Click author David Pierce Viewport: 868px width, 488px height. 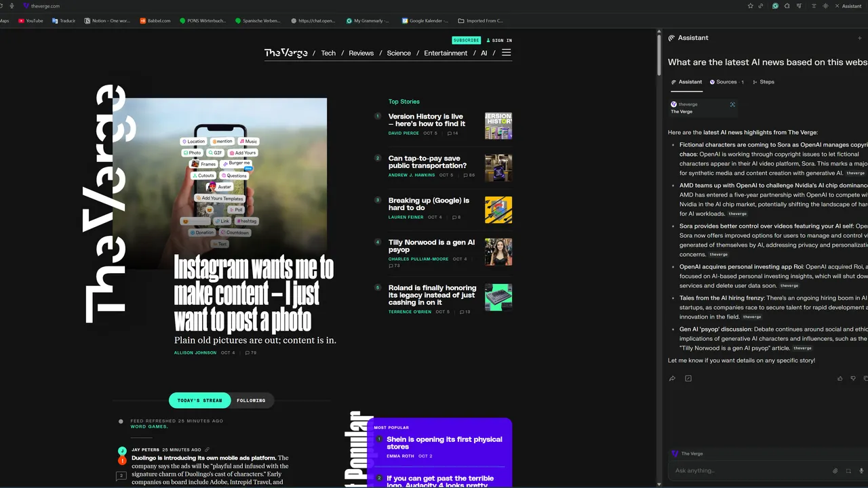[x=403, y=134]
